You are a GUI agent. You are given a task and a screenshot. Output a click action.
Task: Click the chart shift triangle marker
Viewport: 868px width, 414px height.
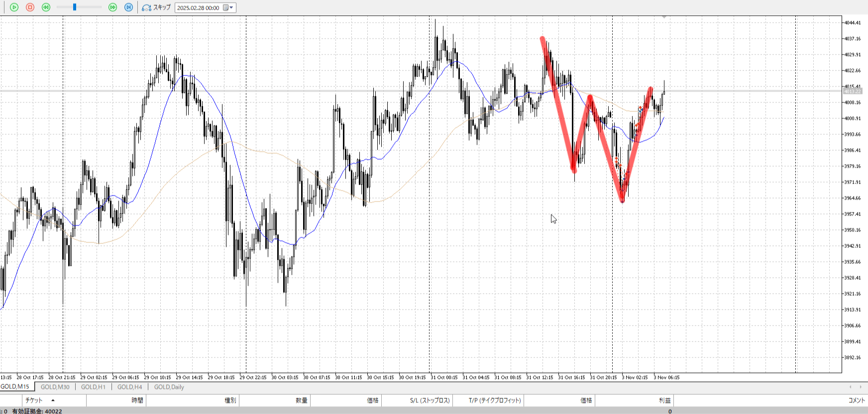664,17
